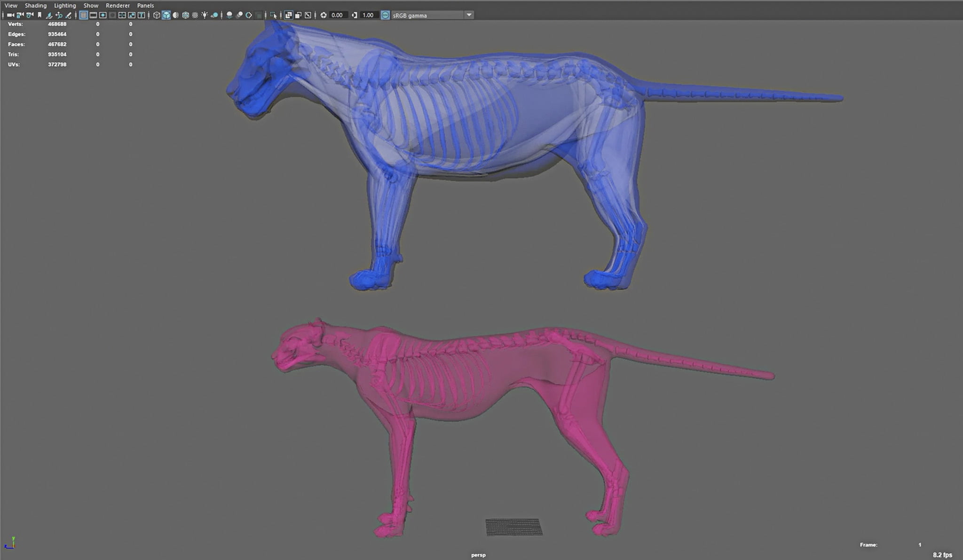
Task: Open the Lighting menu
Action: [65, 6]
